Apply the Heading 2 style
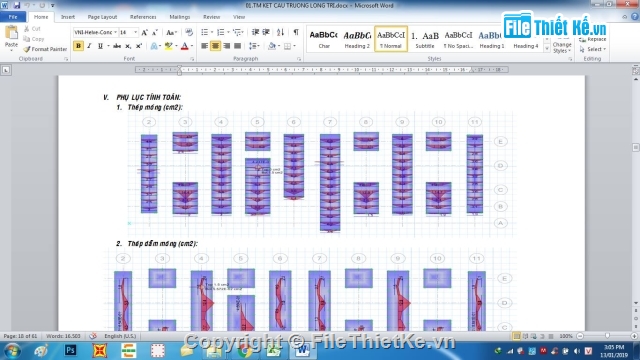Viewport: 640px width, 360px height. pyautogui.click(x=357, y=39)
